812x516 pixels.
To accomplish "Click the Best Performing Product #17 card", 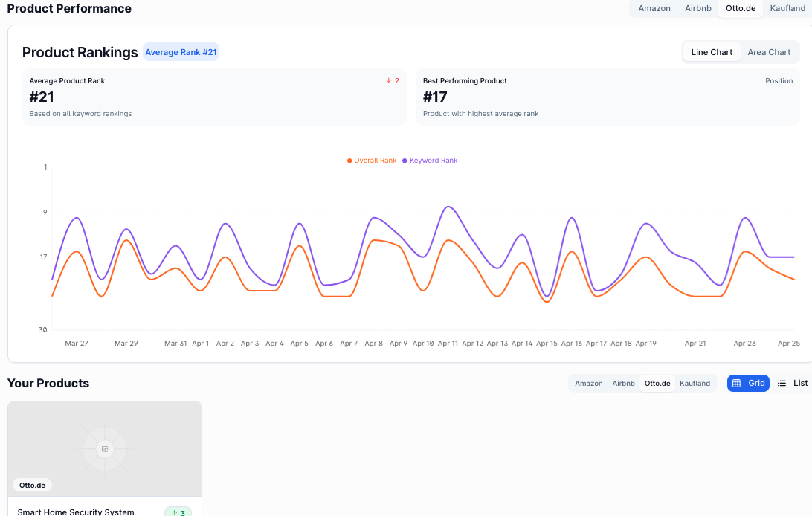I will (608, 97).
